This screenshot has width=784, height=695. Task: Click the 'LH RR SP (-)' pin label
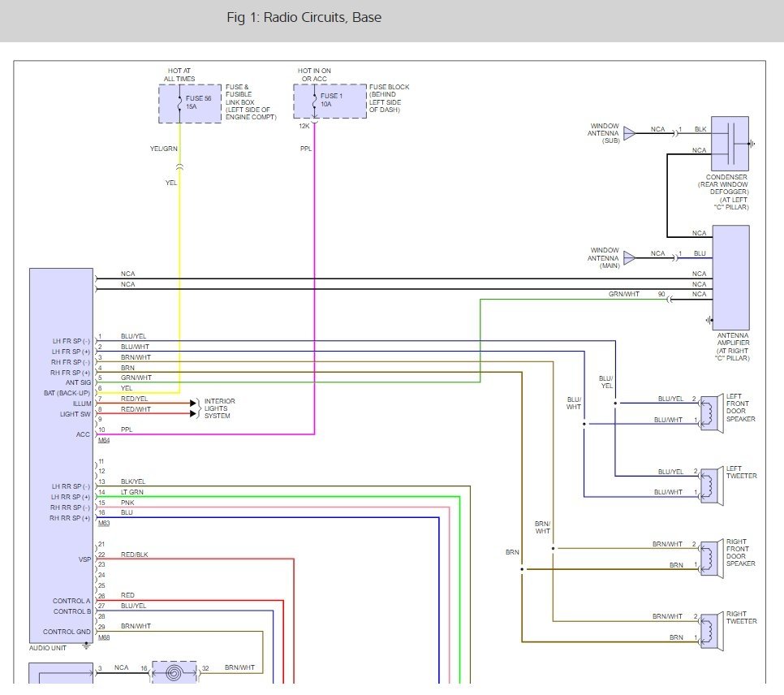tap(71, 486)
